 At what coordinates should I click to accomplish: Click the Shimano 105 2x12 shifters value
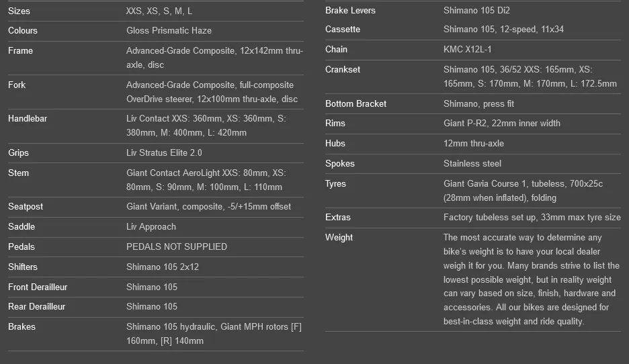point(163,267)
